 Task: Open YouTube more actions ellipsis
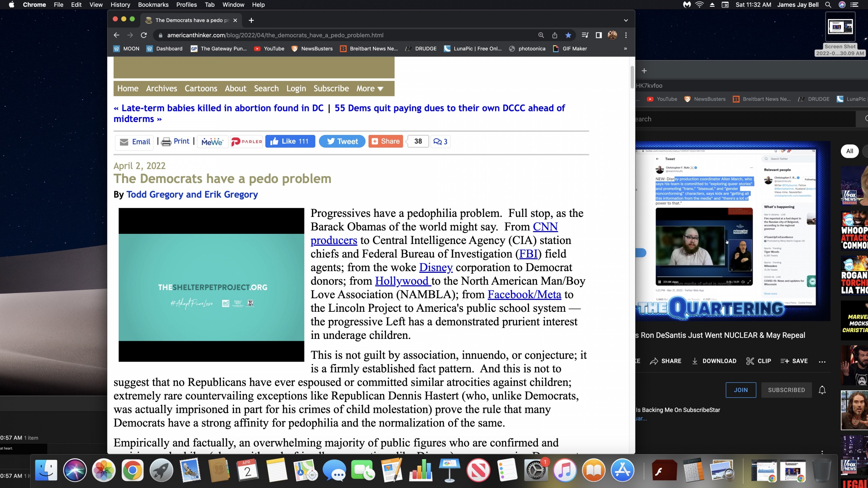pos(822,362)
